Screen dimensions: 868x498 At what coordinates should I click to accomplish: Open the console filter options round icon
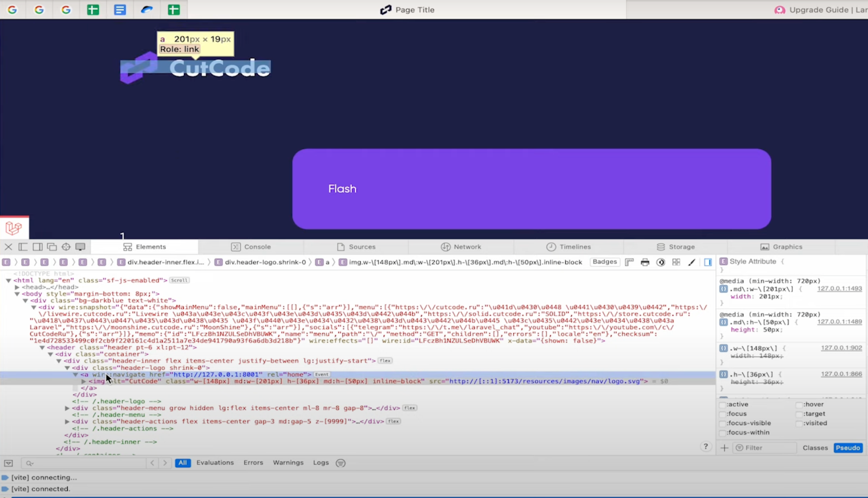[x=341, y=463]
